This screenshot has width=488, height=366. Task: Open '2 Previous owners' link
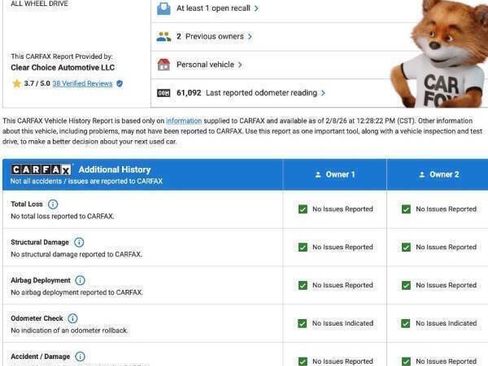point(210,36)
